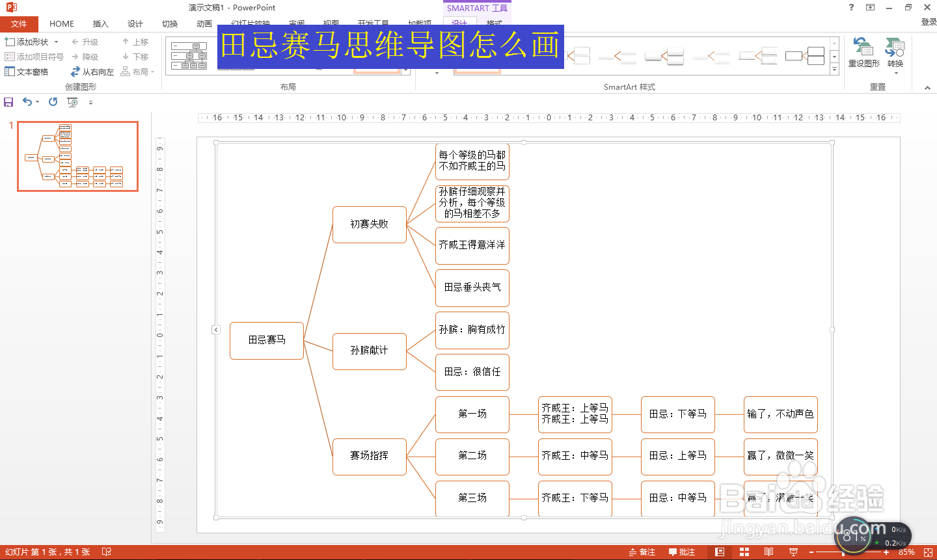Viewport: 937px width, 560px height.
Task: Open the 插入 (Insert) tab
Action: [100, 23]
